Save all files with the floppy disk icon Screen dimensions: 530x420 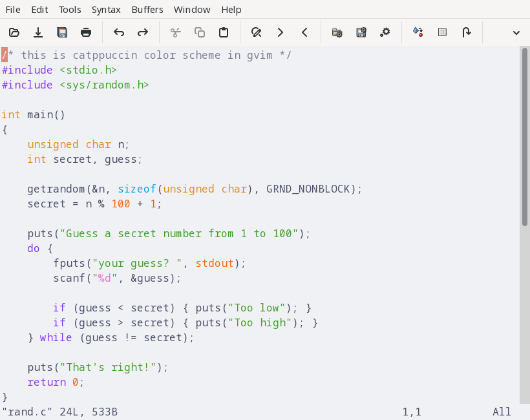point(62,32)
